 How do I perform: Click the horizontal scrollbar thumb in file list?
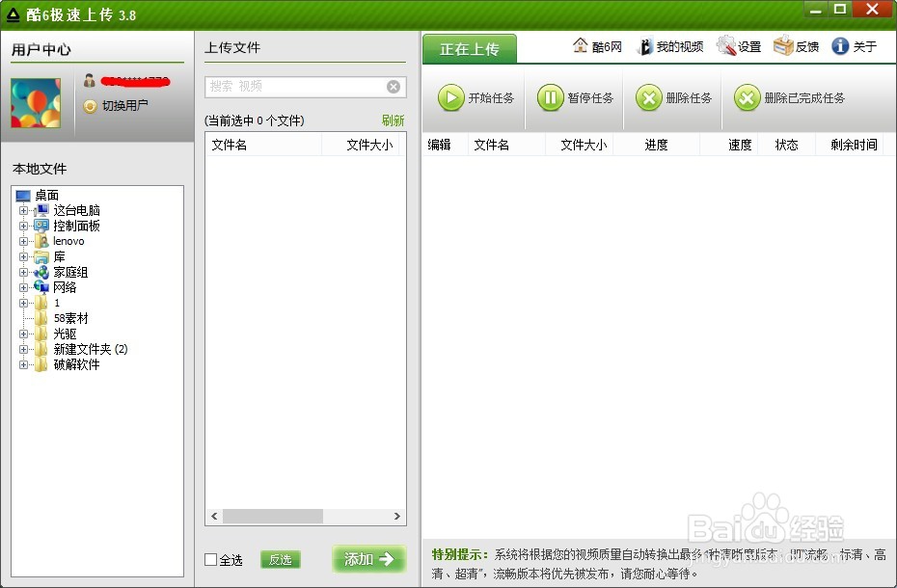273,516
